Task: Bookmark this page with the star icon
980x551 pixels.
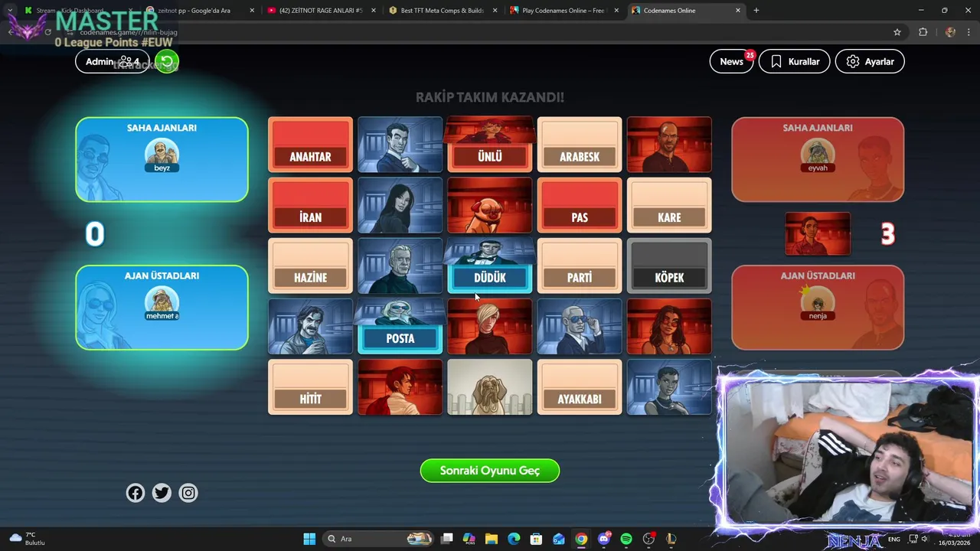Action: click(x=897, y=32)
